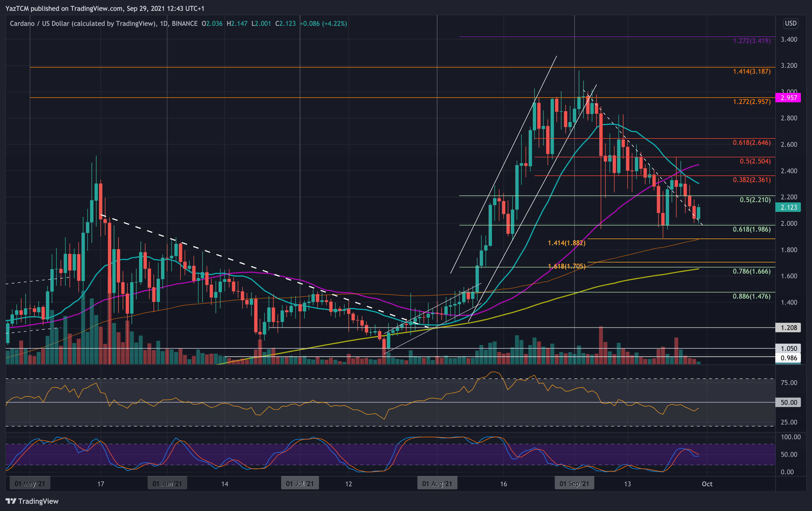Click the RSI 75.00 scale value
Image resolution: width=812 pixels, height=511 pixels.
tap(789, 383)
